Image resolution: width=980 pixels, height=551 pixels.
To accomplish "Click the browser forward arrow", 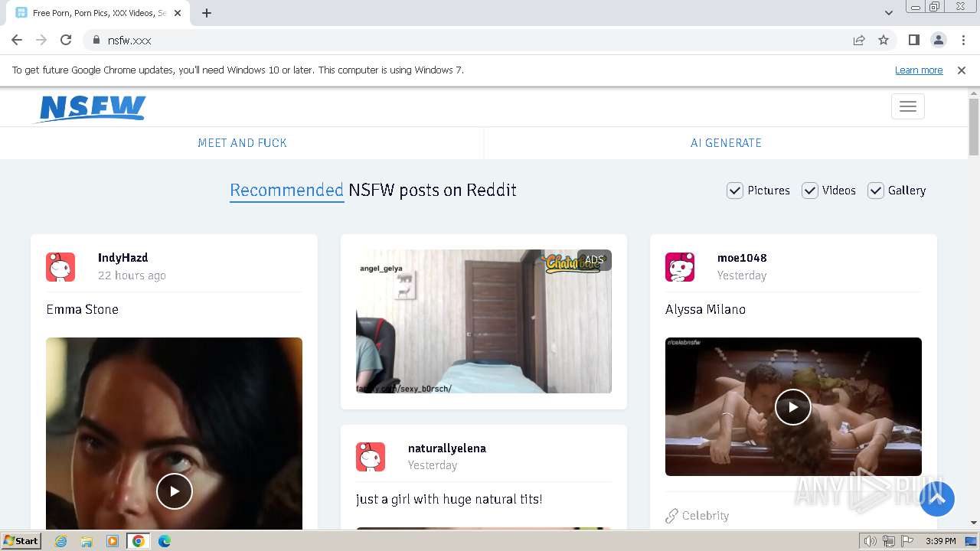I will tap(41, 40).
